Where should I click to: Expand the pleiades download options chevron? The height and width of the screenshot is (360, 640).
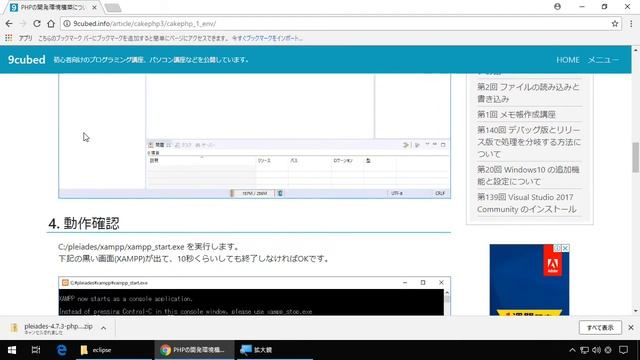(x=104, y=328)
